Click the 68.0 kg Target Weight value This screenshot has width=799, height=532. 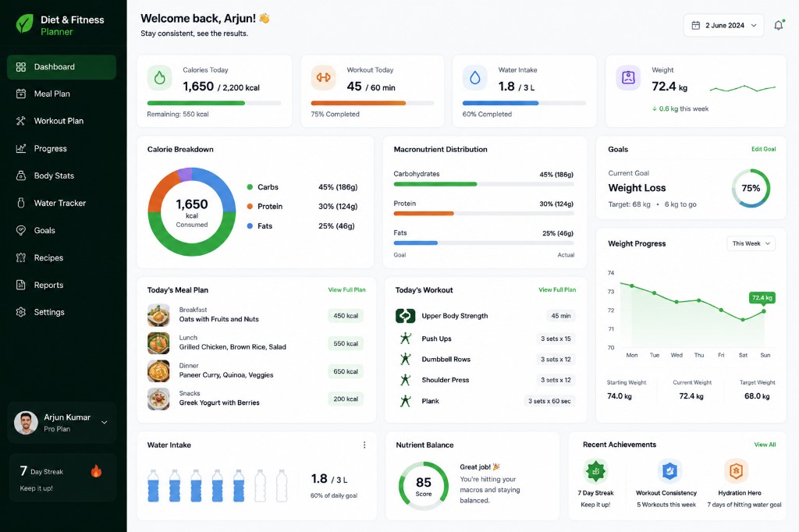(x=757, y=396)
